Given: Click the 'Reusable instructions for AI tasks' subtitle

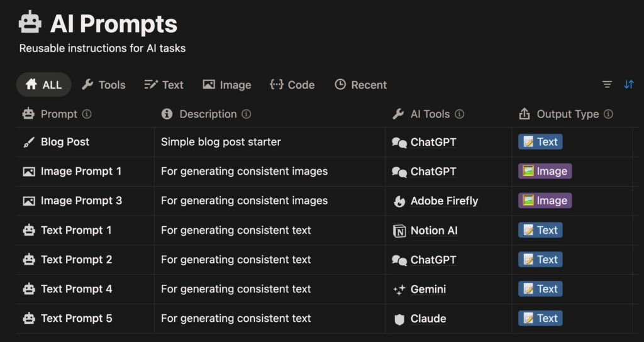Looking at the screenshot, I should click(x=103, y=48).
